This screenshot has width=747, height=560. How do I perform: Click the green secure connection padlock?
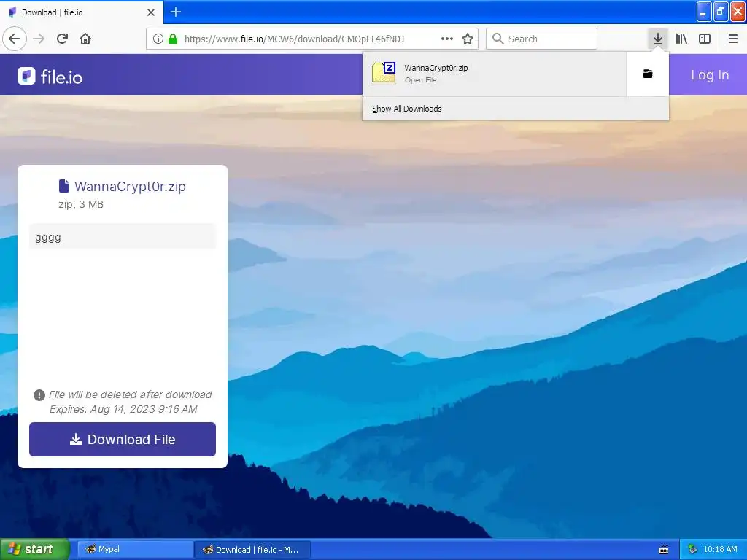tap(173, 39)
